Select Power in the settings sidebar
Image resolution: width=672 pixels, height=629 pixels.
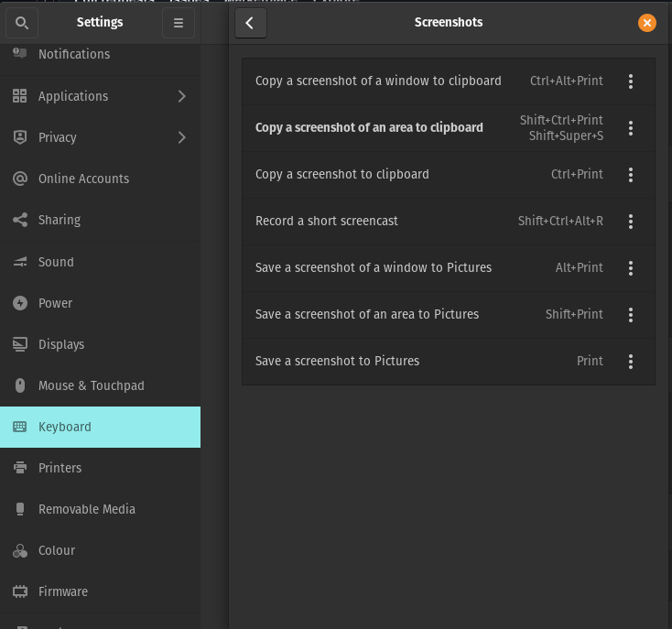coord(100,303)
